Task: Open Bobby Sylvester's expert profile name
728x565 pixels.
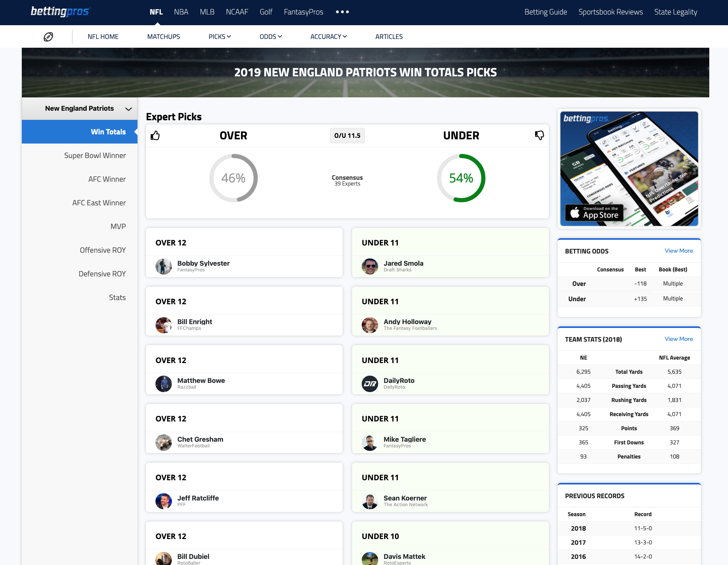Action: click(x=204, y=263)
